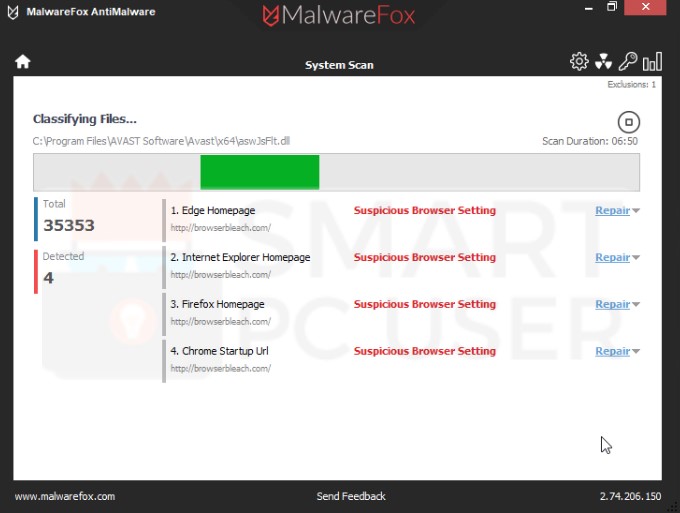Viewport: 680px width, 513px height.
Task: Click the center MalwareFox brand logo
Action: coord(339,16)
